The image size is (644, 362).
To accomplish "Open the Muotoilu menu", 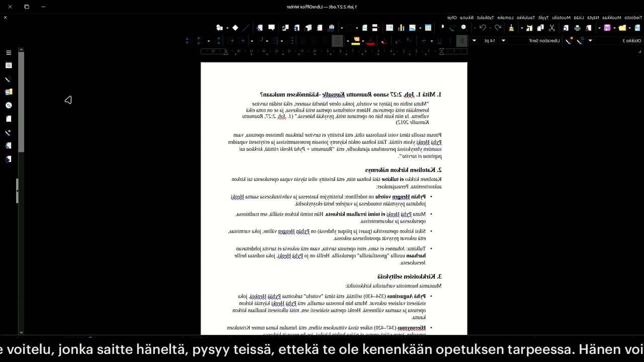I will tap(561, 17).
